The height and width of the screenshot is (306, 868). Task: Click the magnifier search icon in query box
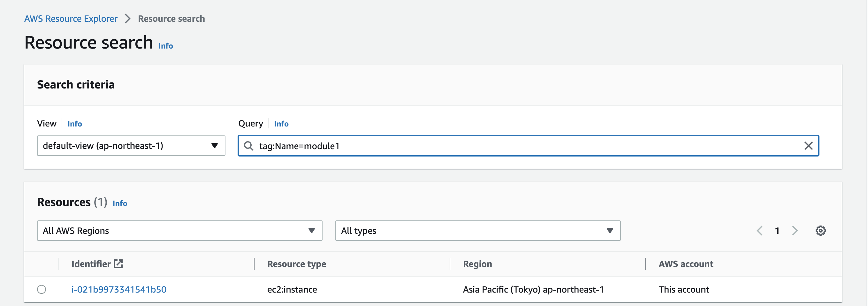pyautogui.click(x=249, y=146)
